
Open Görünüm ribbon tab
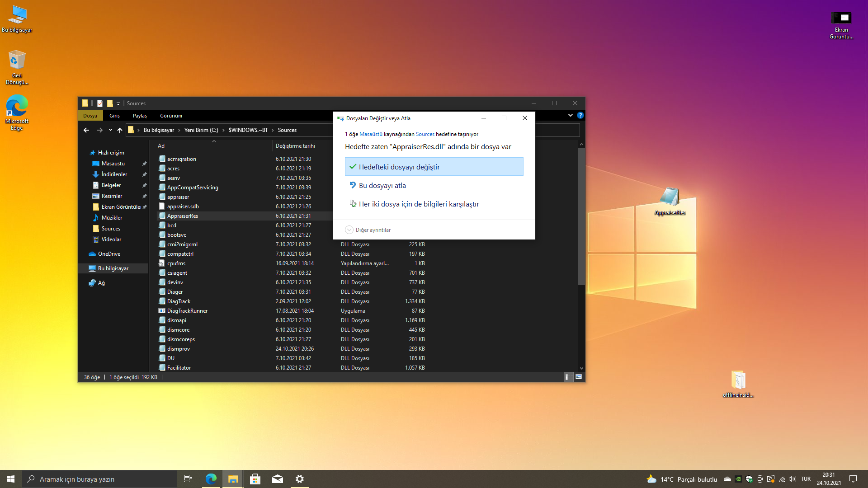[x=171, y=116]
